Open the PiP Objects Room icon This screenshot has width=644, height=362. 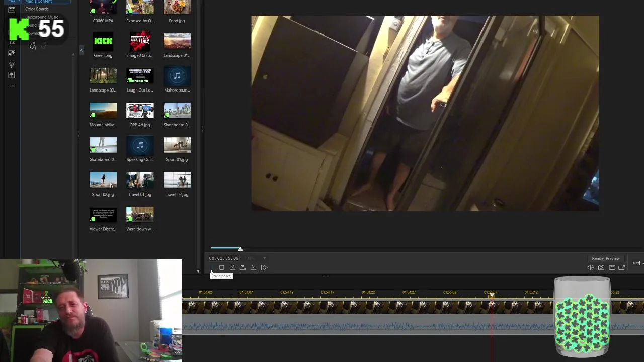12,53
